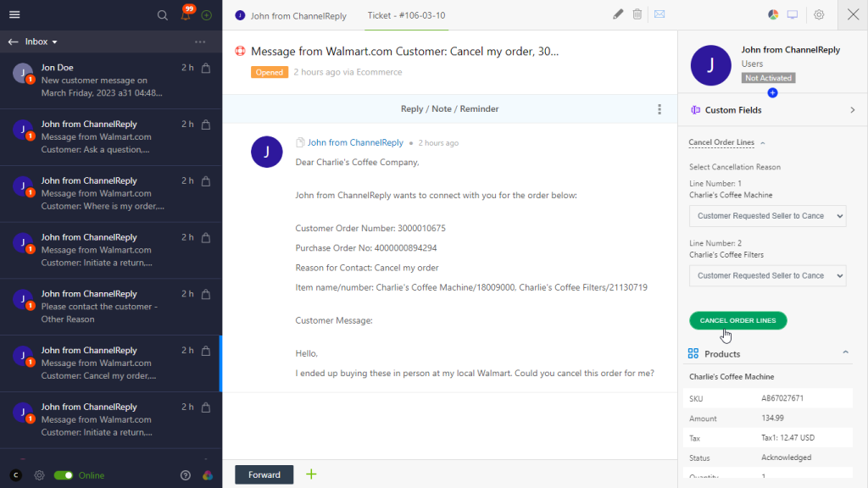The height and width of the screenshot is (488, 868).
Task: Edit ticket with the pencil icon
Action: [x=618, y=14]
